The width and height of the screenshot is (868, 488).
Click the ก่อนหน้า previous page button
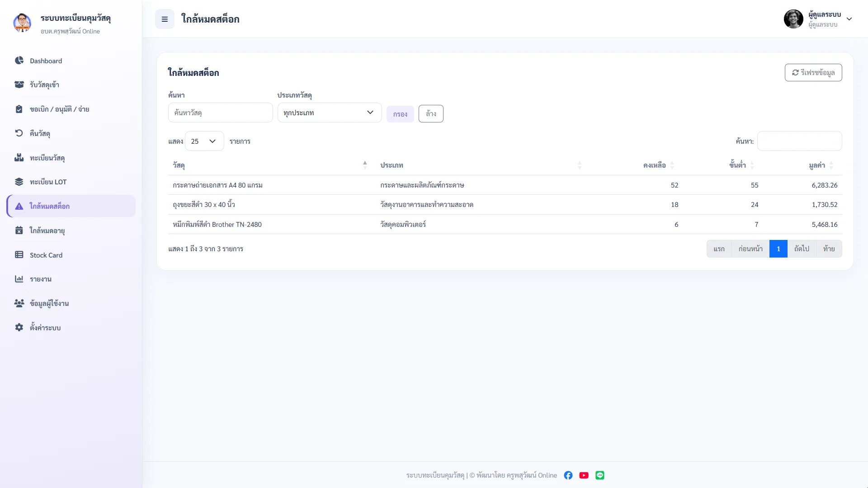coord(750,249)
